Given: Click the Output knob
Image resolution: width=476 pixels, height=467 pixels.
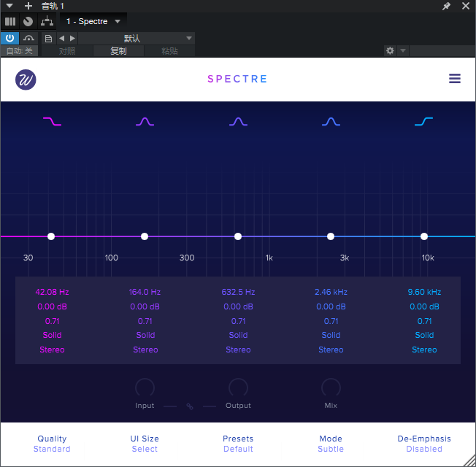Looking at the screenshot, I should tap(238, 387).
